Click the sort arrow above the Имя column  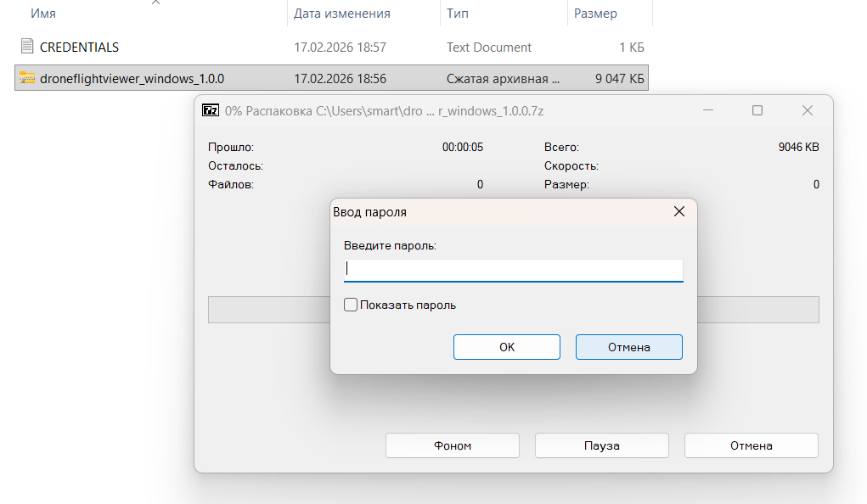click(154, 3)
